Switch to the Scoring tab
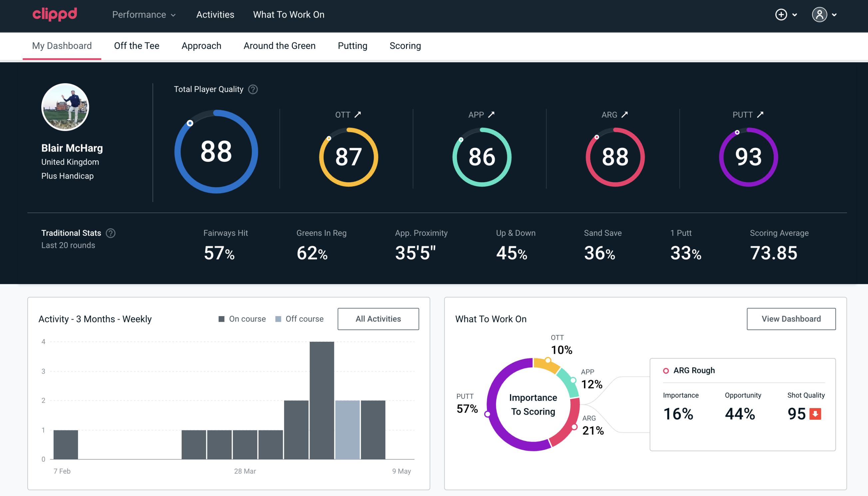 405,45
